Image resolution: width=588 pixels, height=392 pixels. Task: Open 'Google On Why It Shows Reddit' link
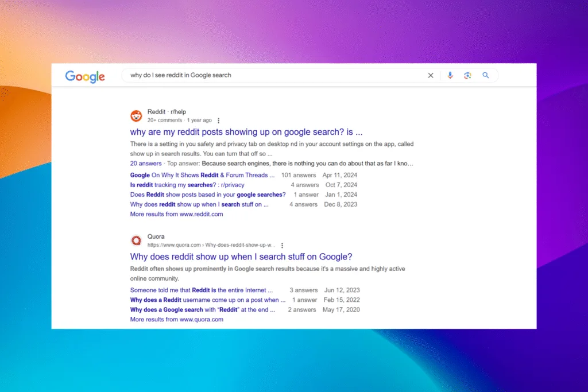(x=202, y=175)
